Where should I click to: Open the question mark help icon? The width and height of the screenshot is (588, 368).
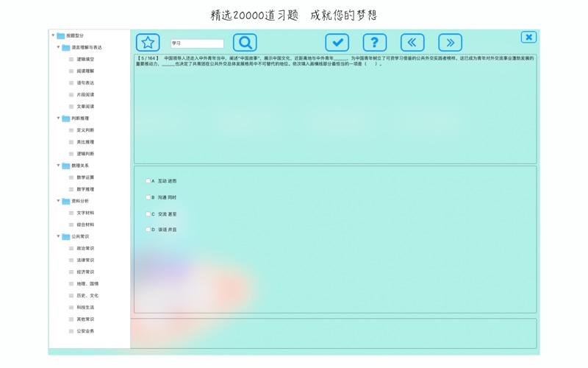(375, 43)
